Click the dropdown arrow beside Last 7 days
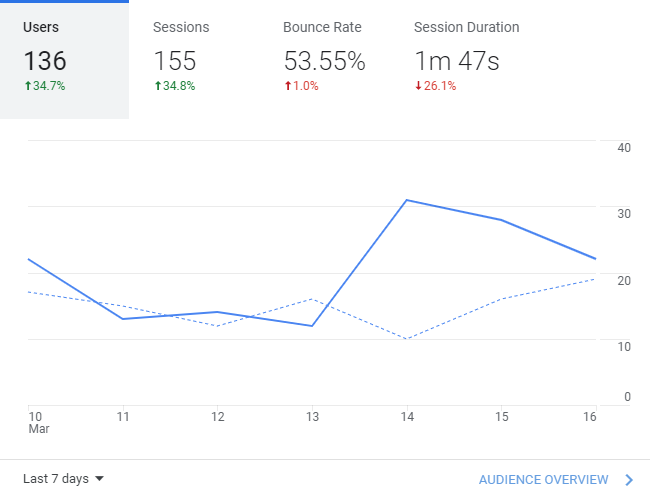Viewport: 650px width, 497px height. tap(99, 479)
